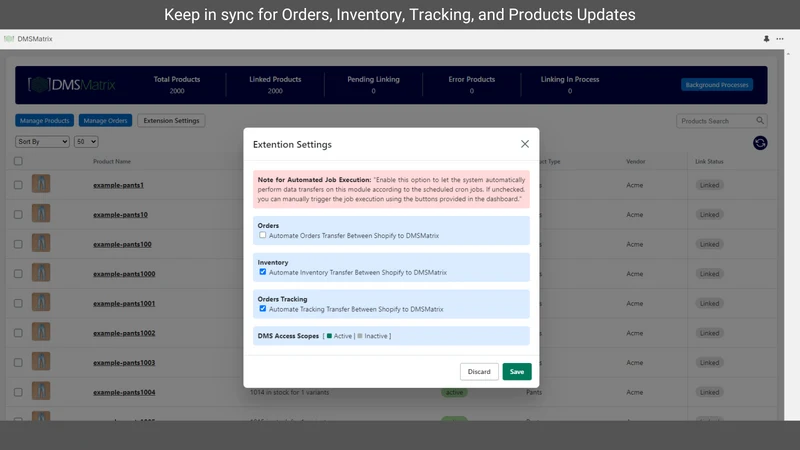Check the example-pants1000 row checkbox

pos(18,274)
